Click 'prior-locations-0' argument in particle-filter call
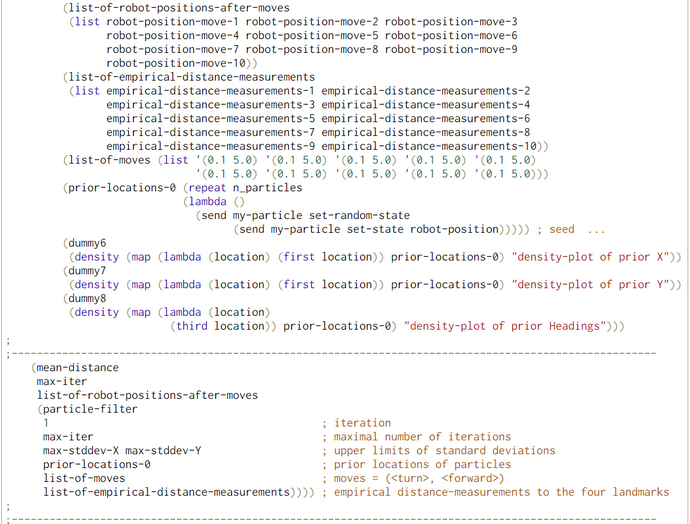Image resolution: width=690 pixels, height=524 pixels. click(x=97, y=465)
